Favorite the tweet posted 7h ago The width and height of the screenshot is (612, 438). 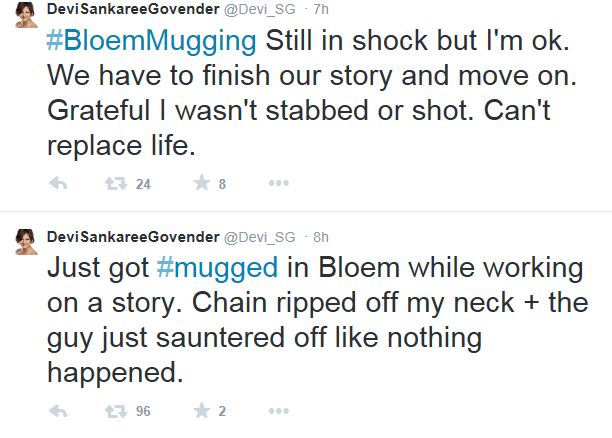[202, 183]
